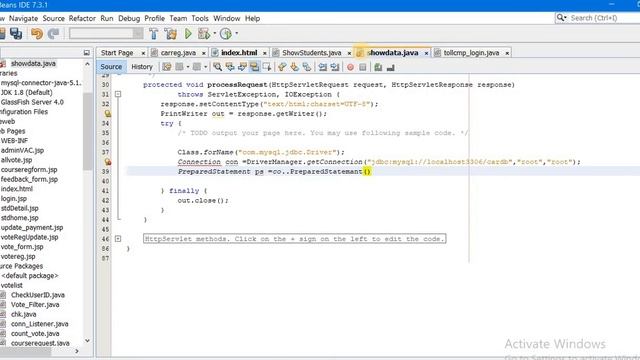Click the Shift Line Right icon
The height and width of the screenshot is (360, 640).
tap(335, 67)
